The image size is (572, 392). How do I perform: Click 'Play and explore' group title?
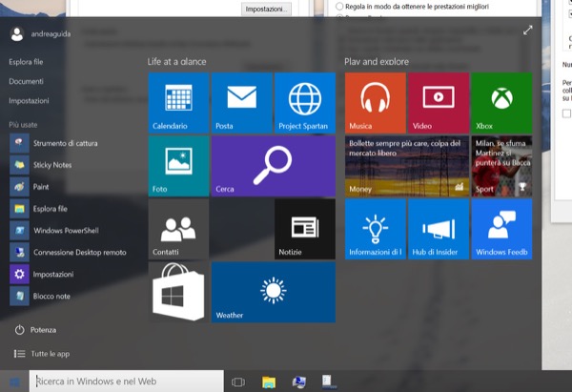pos(377,62)
